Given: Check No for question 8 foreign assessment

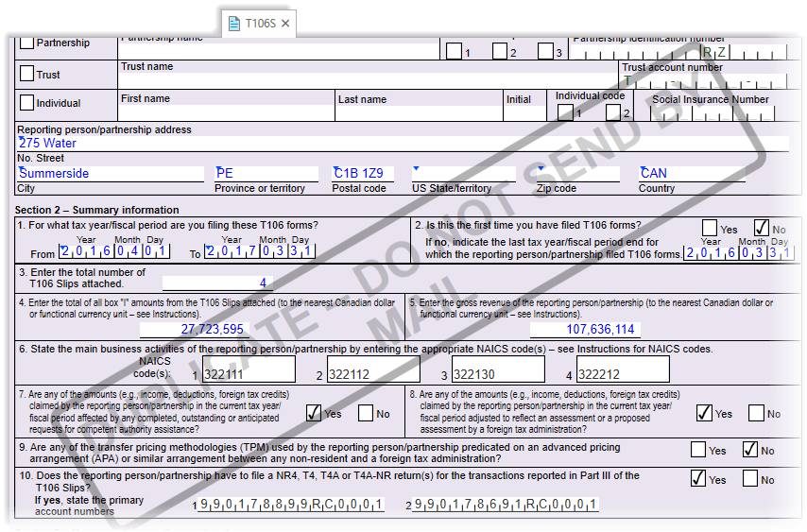Looking at the screenshot, I should tap(756, 413).
